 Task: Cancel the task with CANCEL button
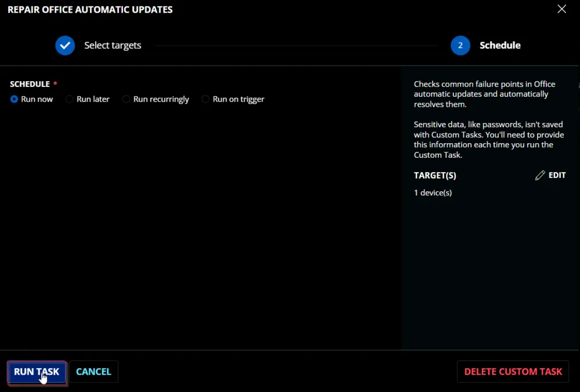(x=93, y=372)
